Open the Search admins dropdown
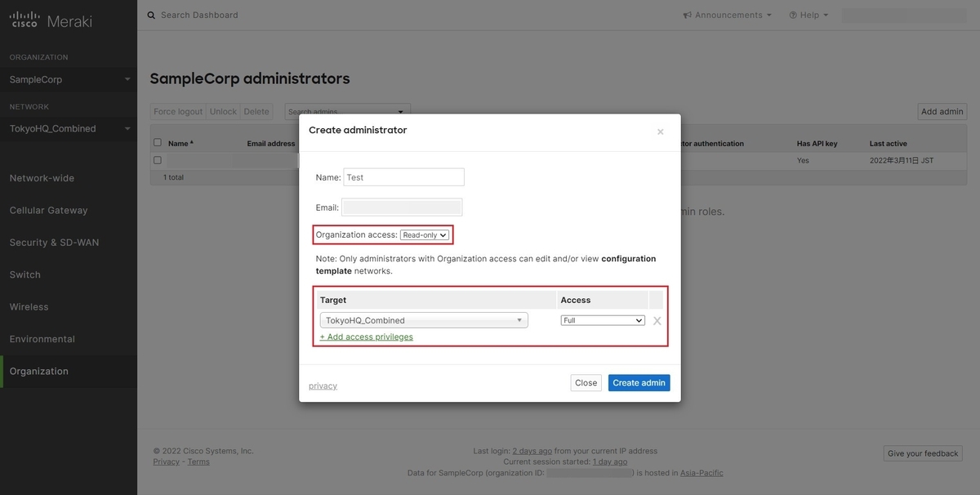This screenshot has width=980, height=495. coord(347,111)
